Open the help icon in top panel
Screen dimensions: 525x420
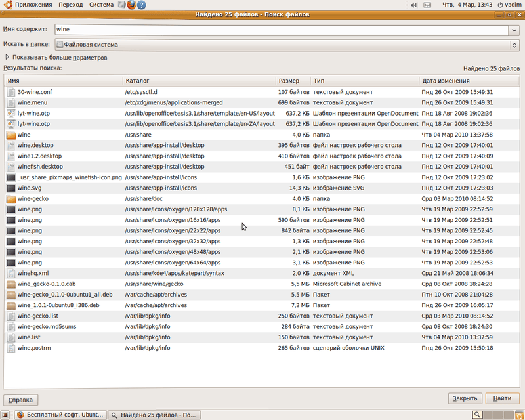(142, 5)
